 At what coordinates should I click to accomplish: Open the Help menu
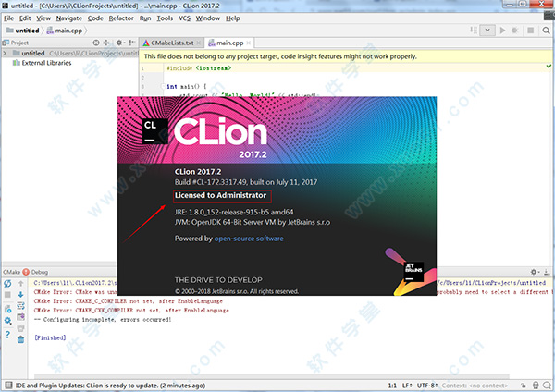coord(233,18)
